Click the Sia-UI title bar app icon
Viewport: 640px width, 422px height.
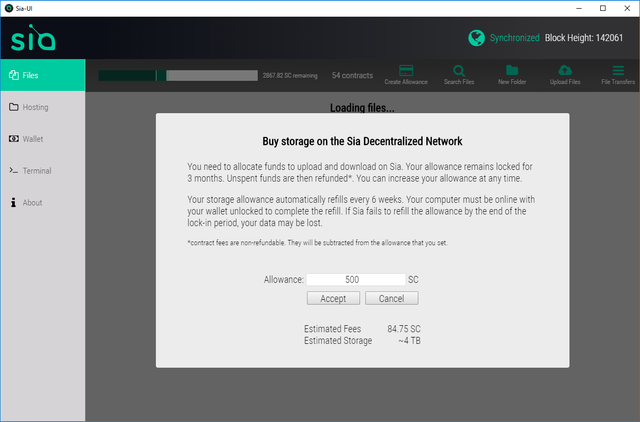[x=9, y=8]
